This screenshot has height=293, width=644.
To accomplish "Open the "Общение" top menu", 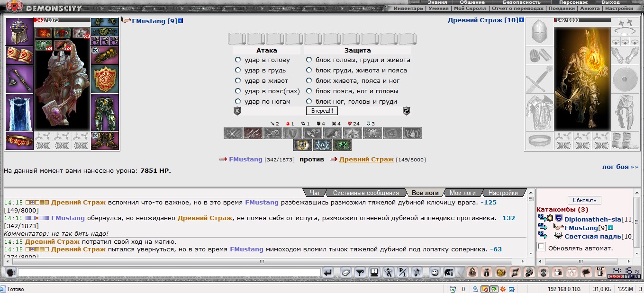I will click(472, 2).
